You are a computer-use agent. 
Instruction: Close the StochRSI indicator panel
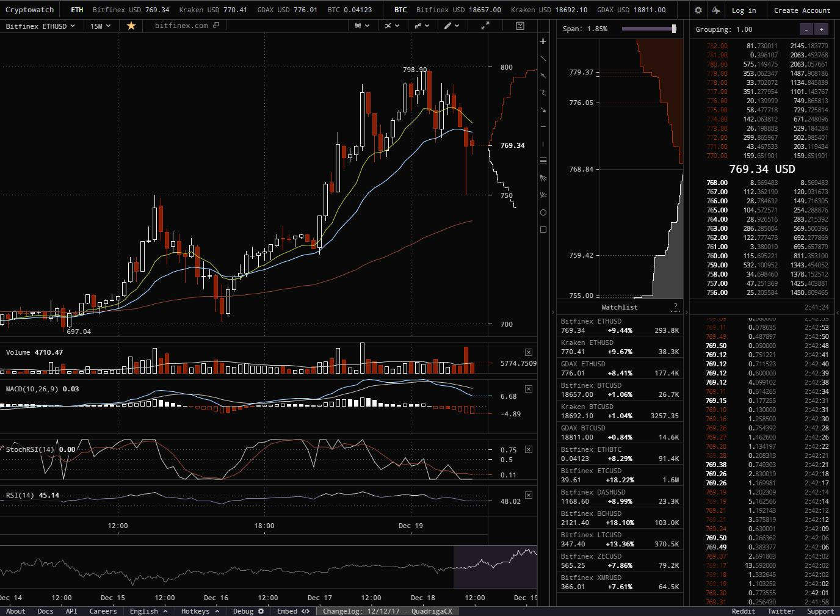pyautogui.click(x=529, y=449)
